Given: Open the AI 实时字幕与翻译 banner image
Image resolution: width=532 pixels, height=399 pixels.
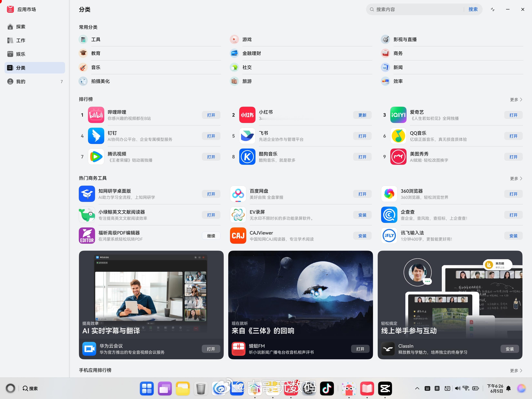Looking at the screenshot, I should [151, 295].
